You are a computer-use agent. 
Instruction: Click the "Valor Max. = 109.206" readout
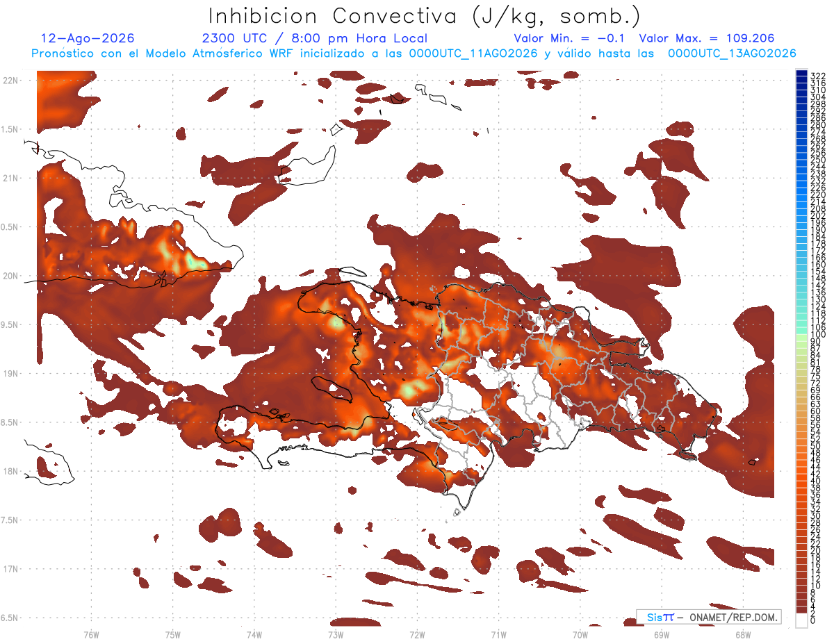point(706,38)
